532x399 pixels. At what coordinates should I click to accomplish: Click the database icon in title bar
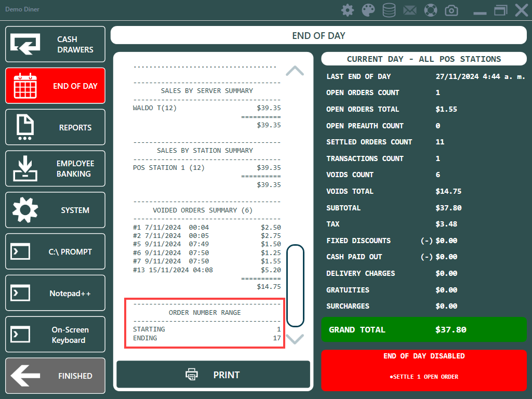pos(389,10)
